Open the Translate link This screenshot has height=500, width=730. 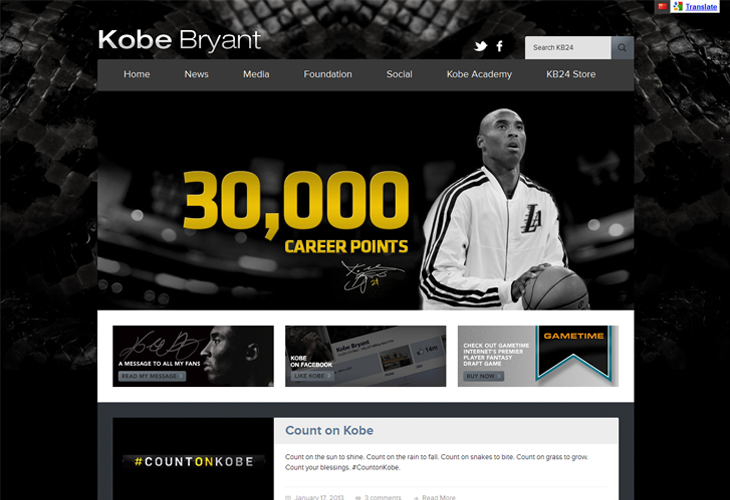(x=701, y=7)
